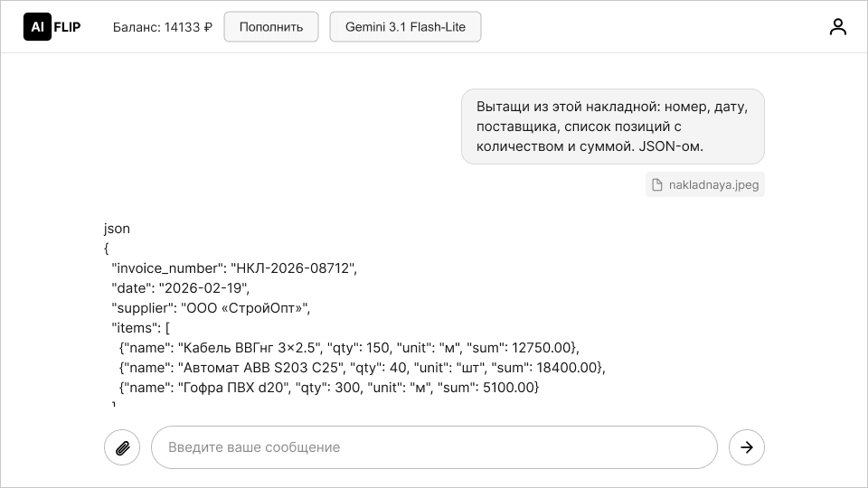Click the json label above the response
Image resolution: width=868 pixels, height=488 pixels.
[x=117, y=229]
